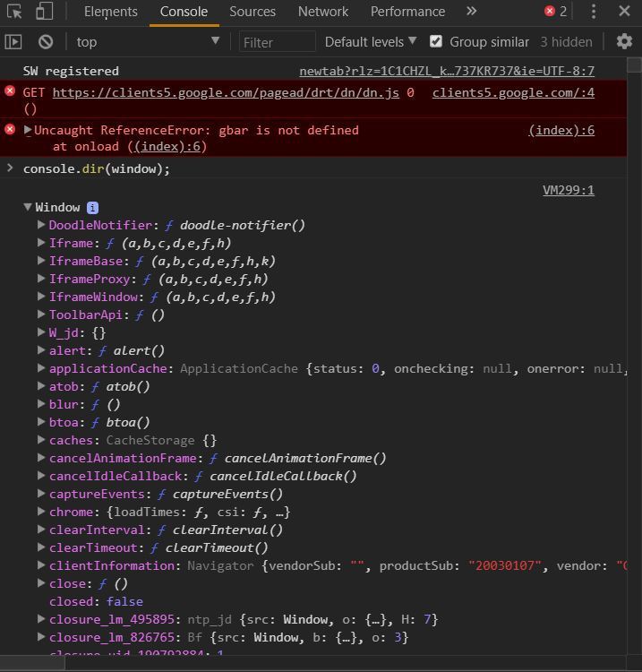Open the (index):6 link in the stack trace
This screenshot has width=642, height=672.
(167, 147)
